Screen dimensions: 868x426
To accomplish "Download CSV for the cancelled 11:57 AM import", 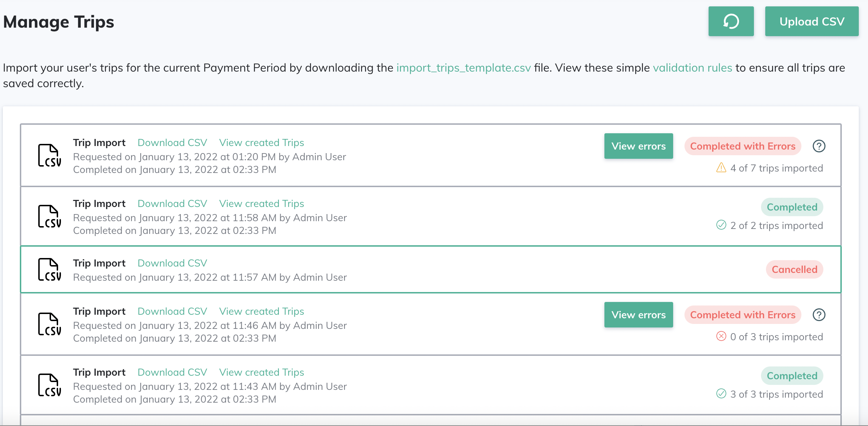I will 172,263.
